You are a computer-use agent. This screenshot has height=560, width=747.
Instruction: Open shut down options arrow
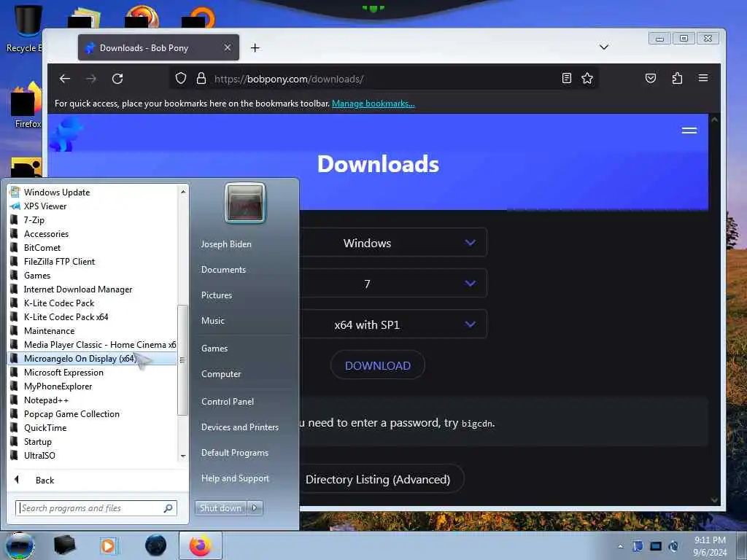pyautogui.click(x=255, y=508)
